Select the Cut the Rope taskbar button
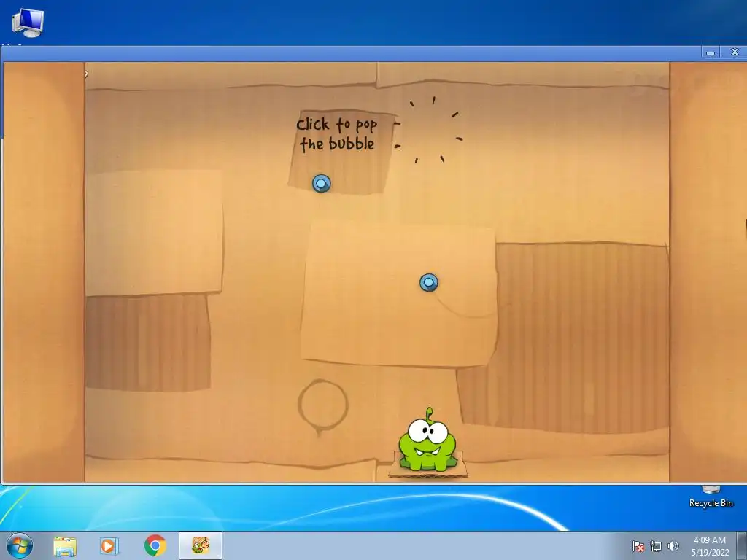This screenshot has width=747, height=560. click(x=201, y=545)
